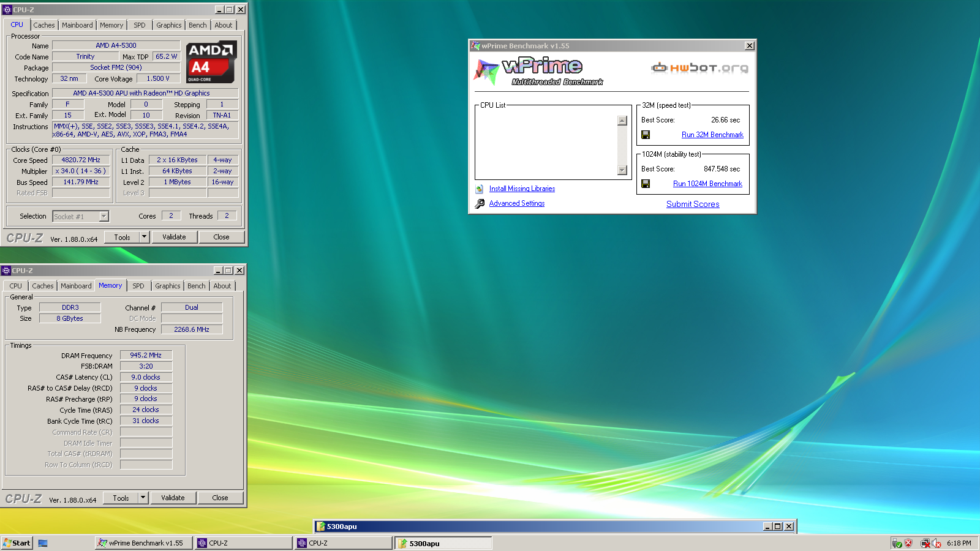This screenshot has width=980, height=551.
Task: Click the save icon under 32M Best Score
Action: pos(646,135)
